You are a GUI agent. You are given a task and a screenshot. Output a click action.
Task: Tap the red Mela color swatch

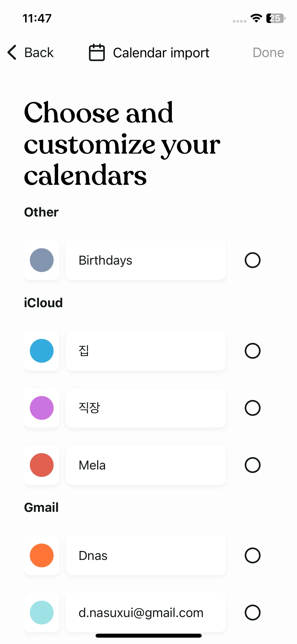(42, 465)
